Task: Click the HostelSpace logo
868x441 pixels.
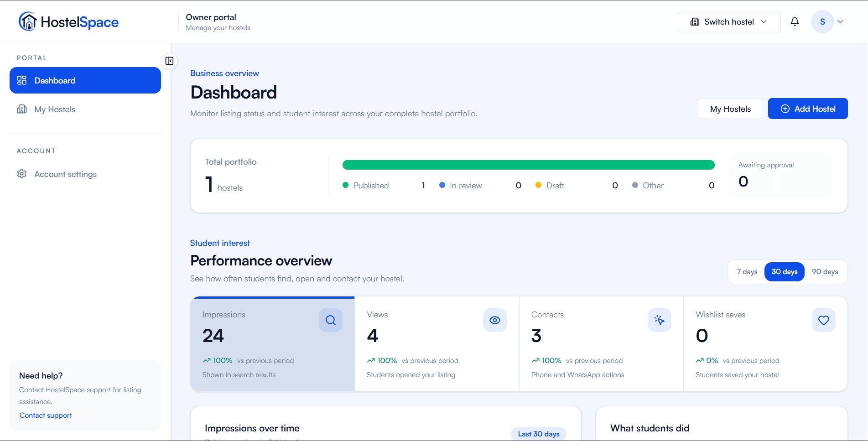Action: tap(68, 21)
